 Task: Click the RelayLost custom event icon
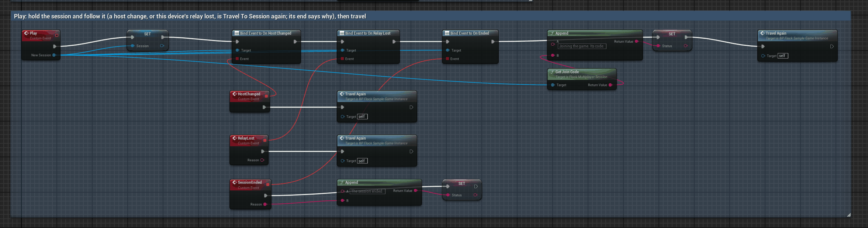(x=234, y=138)
